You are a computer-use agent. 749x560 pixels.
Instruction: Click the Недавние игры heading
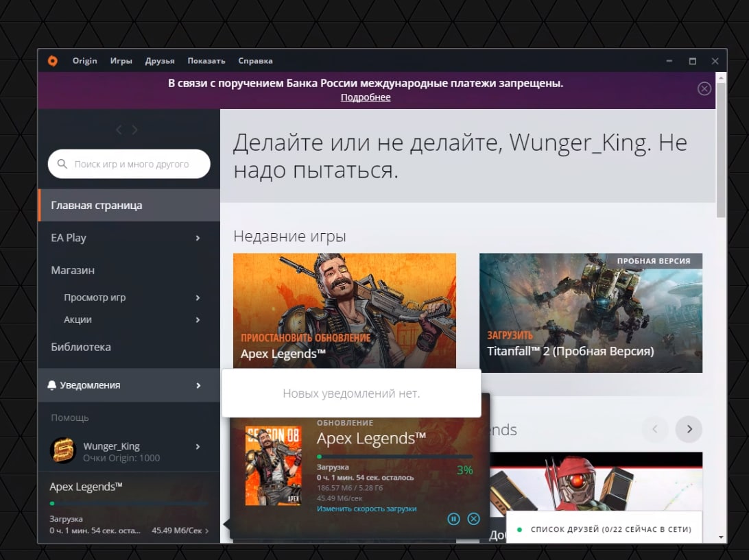[x=289, y=236]
